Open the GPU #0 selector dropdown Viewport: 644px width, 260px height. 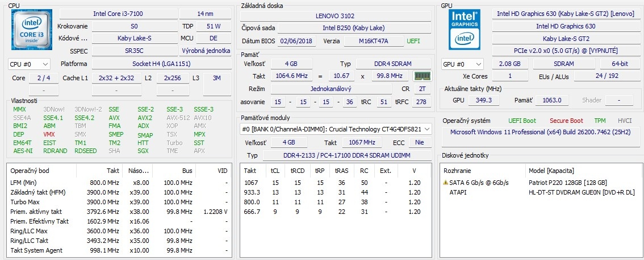(x=463, y=64)
